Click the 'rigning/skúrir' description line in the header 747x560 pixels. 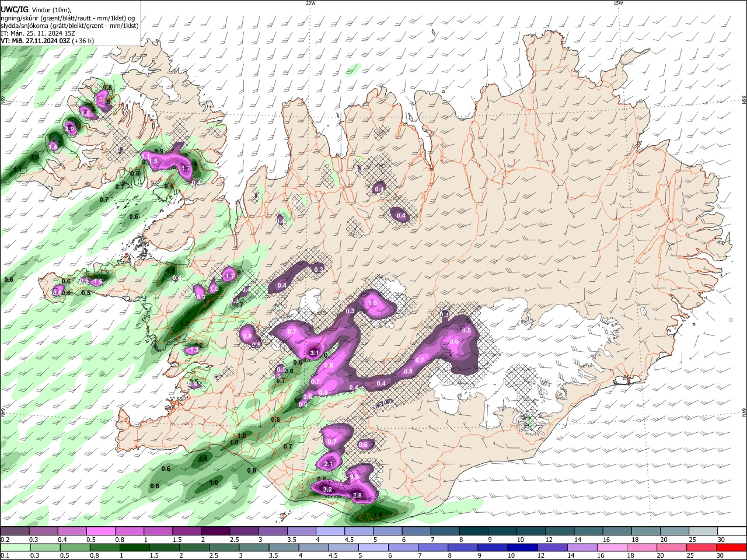67,17
